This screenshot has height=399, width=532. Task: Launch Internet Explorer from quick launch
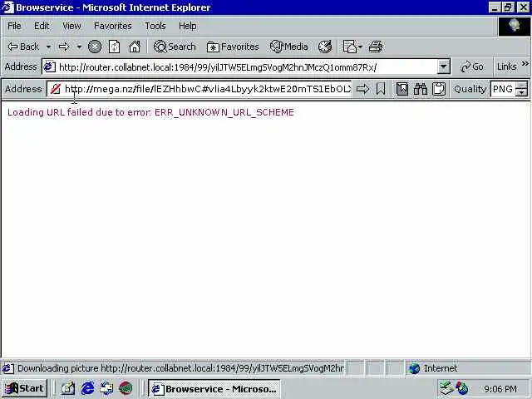[87, 388]
